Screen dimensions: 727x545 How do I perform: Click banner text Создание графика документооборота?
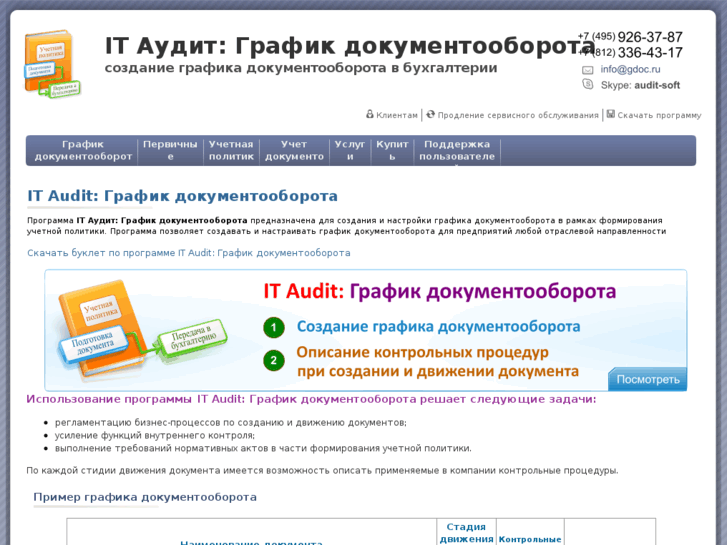[x=438, y=327]
